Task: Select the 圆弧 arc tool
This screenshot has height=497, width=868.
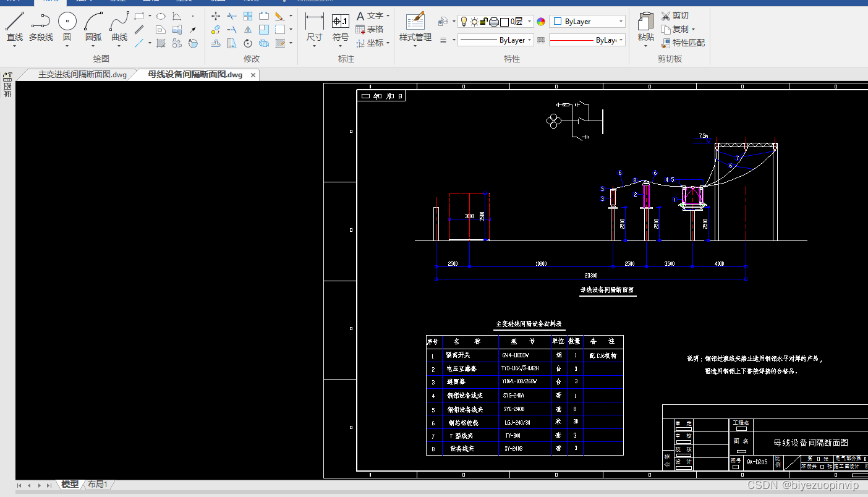Action: [93, 28]
